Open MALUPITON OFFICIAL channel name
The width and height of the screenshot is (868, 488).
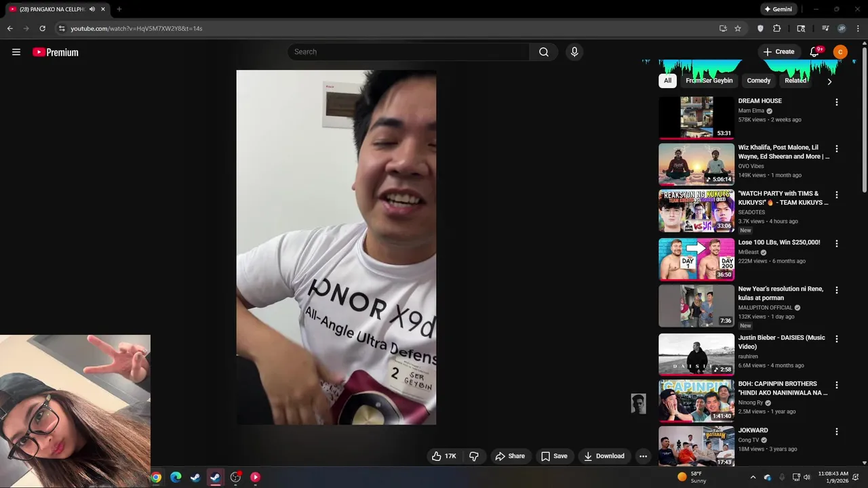pos(765,308)
